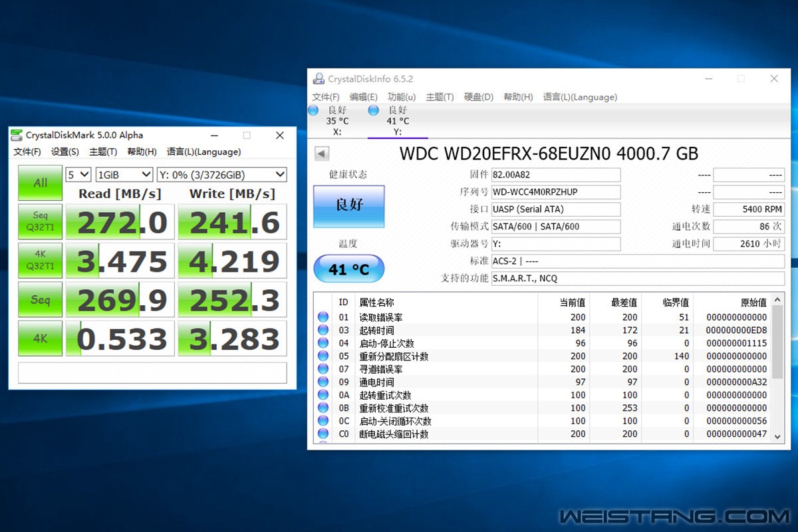Click the status orb for attribute 01
798x532 pixels.
click(323, 317)
